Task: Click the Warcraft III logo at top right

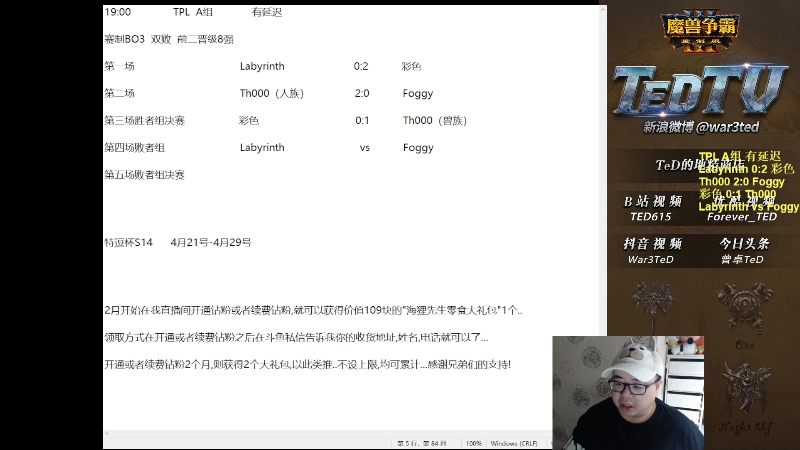Action: [x=700, y=31]
